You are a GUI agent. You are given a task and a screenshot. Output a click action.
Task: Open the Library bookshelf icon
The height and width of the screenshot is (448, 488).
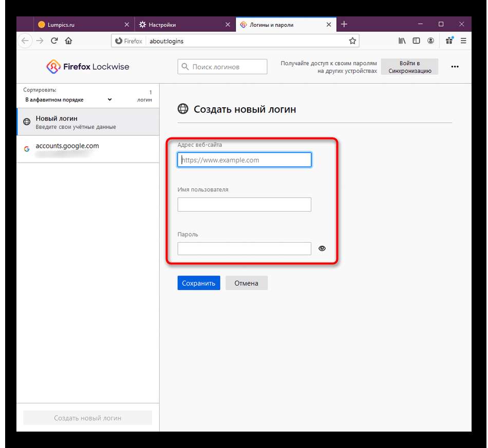[402, 41]
